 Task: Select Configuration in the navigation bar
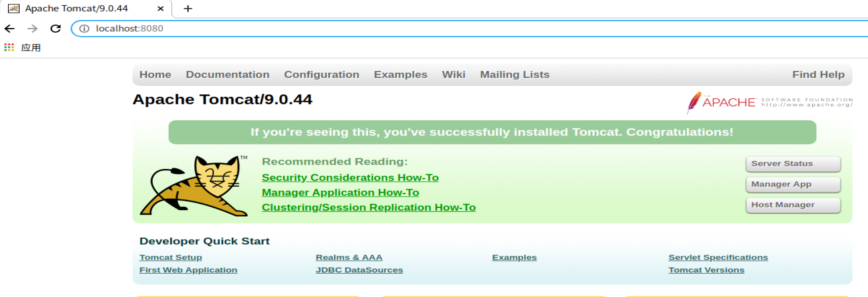point(321,75)
